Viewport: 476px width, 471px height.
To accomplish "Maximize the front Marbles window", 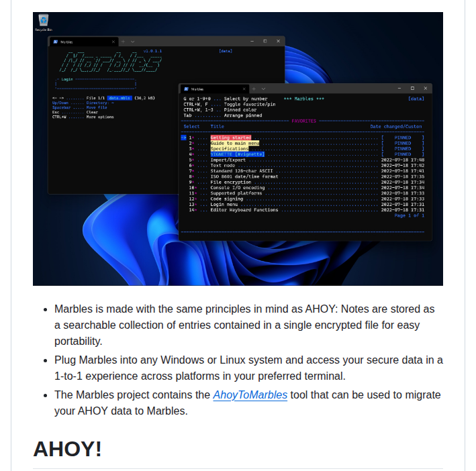I will point(412,89).
